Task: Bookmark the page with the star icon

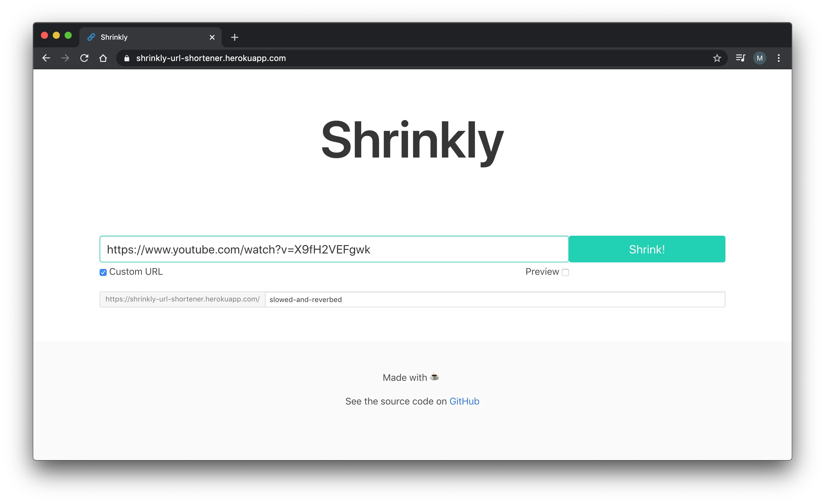Action: point(717,58)
